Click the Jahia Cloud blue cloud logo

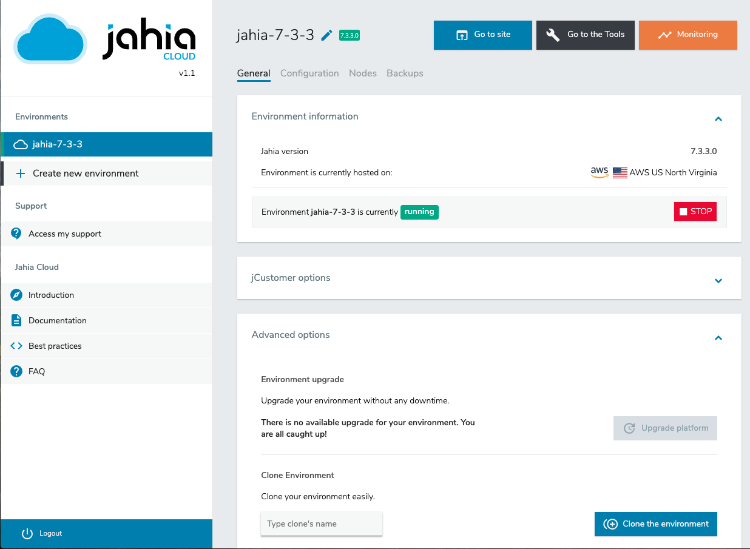(x=50, y=39)
